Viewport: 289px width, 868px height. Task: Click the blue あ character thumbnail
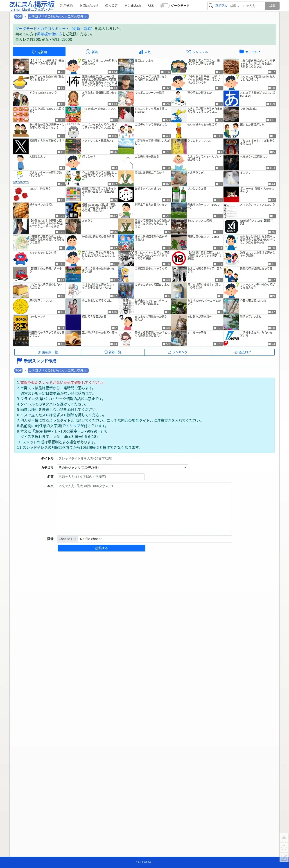(231, 98)
